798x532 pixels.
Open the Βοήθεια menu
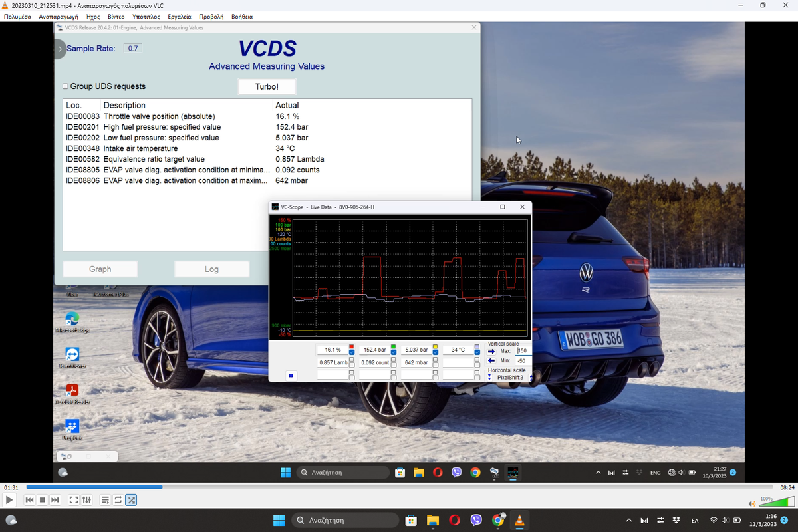point(242,16)
